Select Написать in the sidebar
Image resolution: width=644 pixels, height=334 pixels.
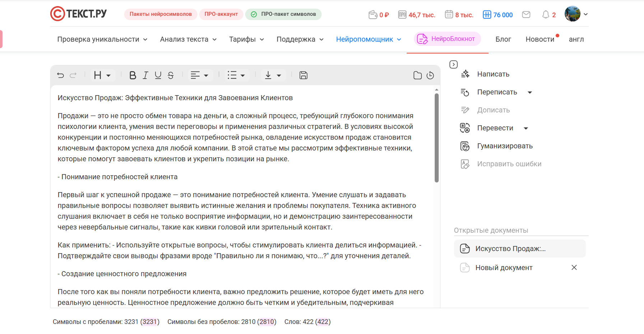(x=493, y=74)
